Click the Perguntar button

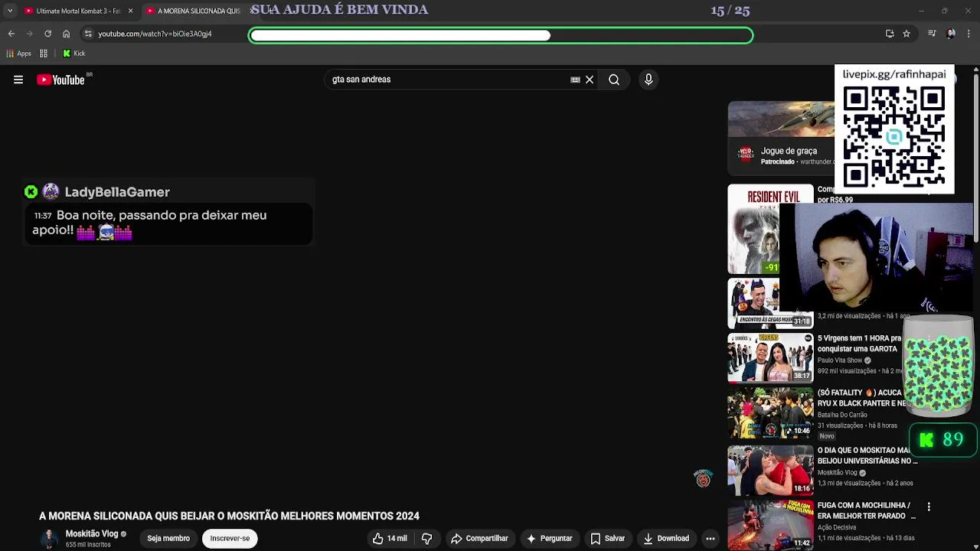coord(549,539)
